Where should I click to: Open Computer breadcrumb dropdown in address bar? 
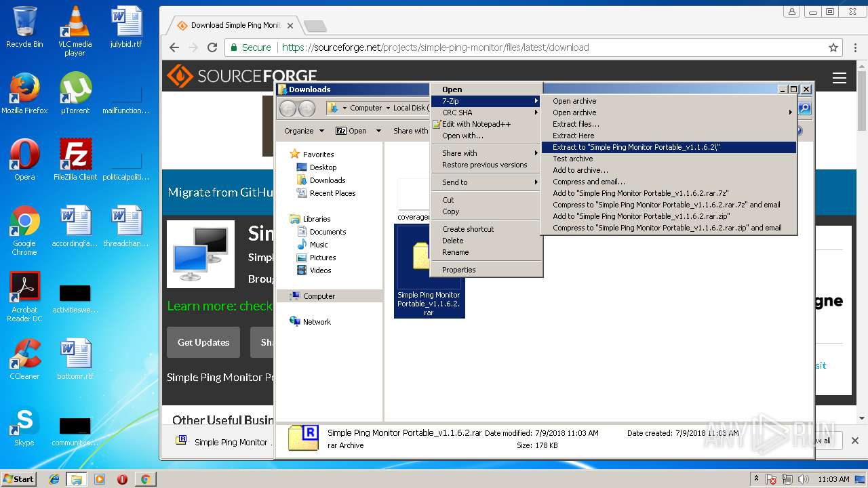pyautogui.click(x=388, y=108)
